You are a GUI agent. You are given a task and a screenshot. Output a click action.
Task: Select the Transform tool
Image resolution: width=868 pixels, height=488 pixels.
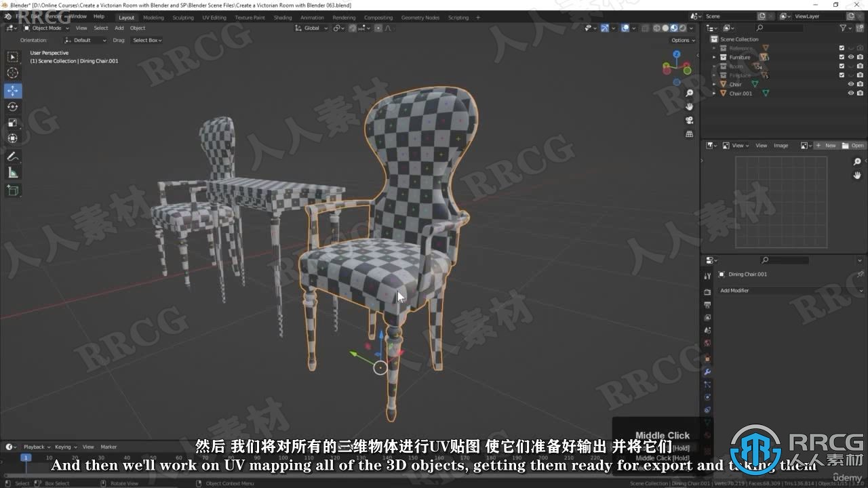click(13, 138)
